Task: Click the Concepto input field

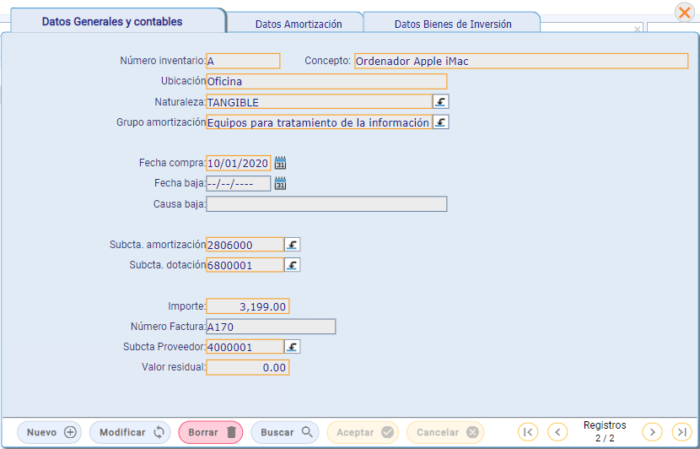Action: (520, 61)
